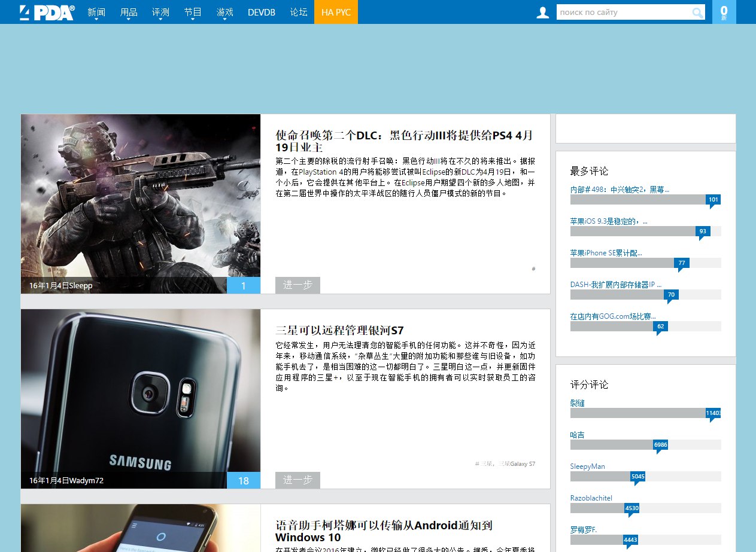Click the 5045 rating bar marker
This screenshot has height=552, width=756.
638,477
